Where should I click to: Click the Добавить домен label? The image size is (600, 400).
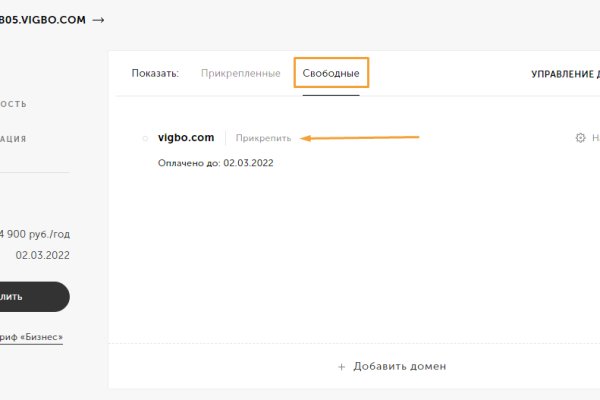[x=399, y=367]
